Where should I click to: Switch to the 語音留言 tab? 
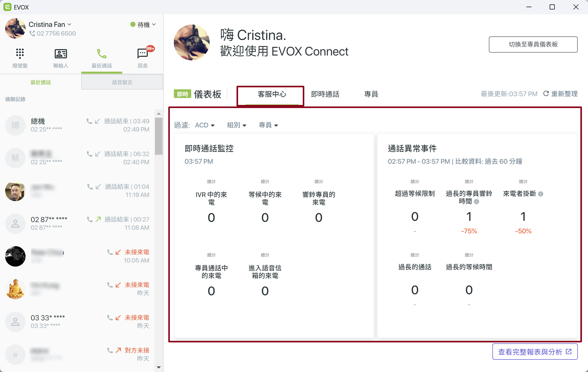pos(122,82)
